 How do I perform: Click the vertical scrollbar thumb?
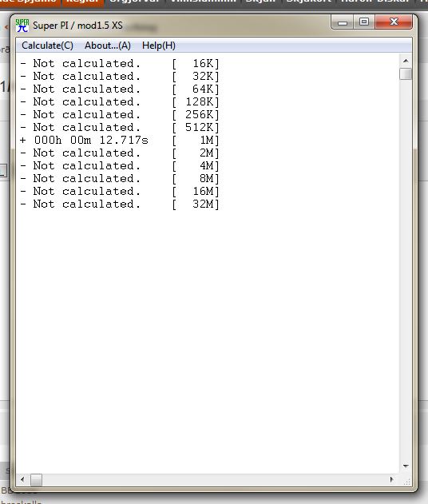(406, 74)
